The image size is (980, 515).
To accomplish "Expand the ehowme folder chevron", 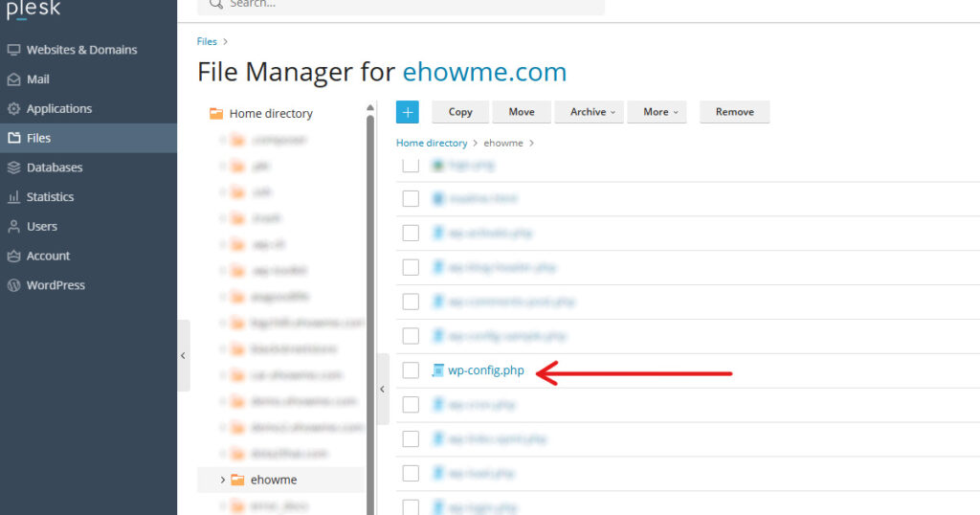I will [x=222, y=480].
